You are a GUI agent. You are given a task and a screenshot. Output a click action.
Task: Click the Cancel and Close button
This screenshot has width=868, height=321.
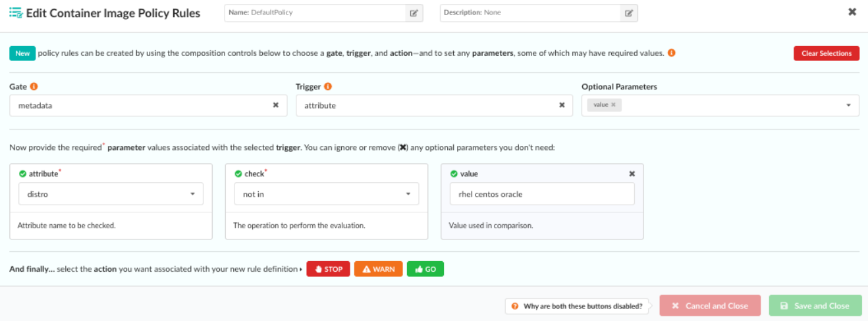click(x=710, y=306)
